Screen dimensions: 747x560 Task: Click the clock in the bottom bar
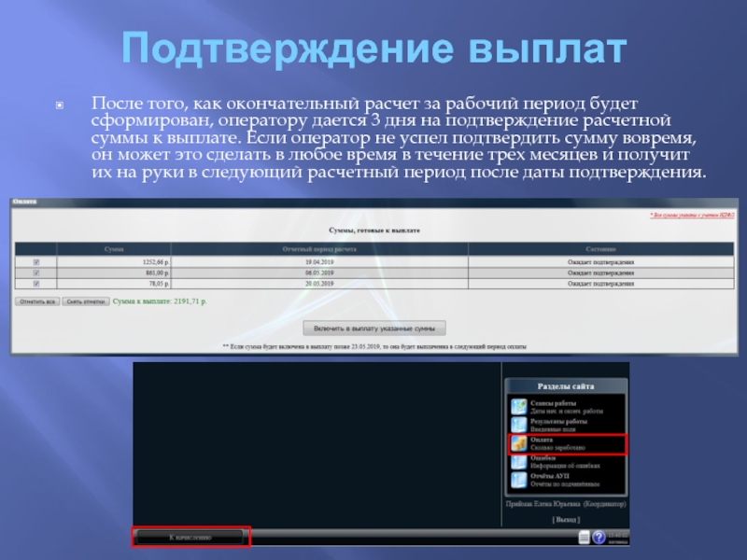click(618, 538)
